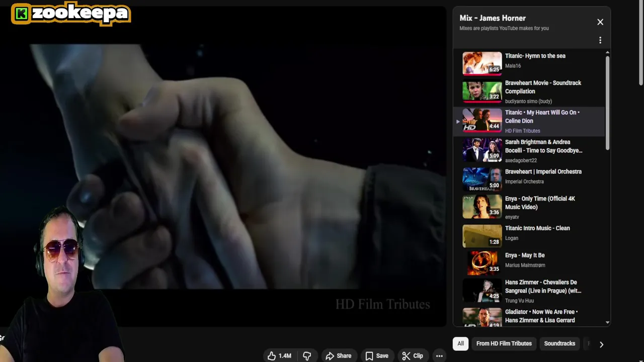Select the From HD Film Tributes chip
The height and width of the screenshot is (362, 644).
[504, 343]
